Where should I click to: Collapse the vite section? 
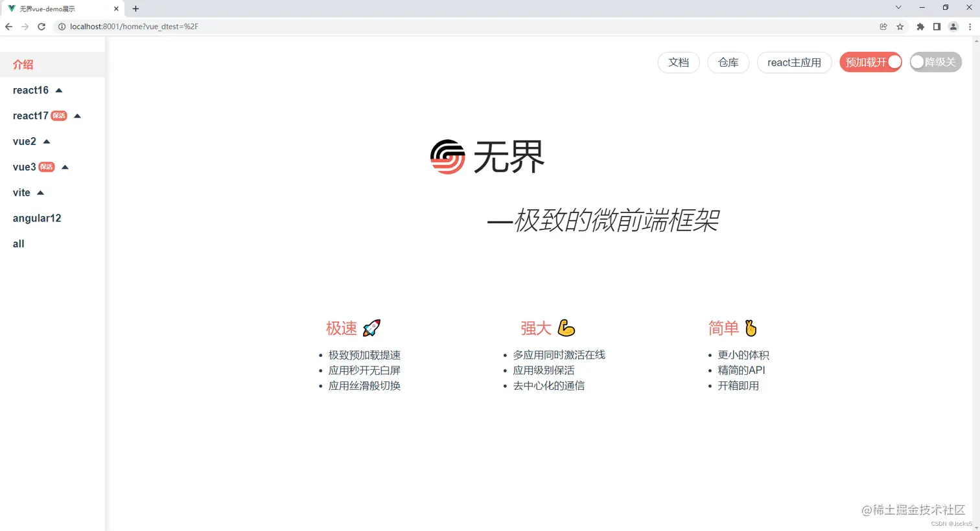pos(40,192)
